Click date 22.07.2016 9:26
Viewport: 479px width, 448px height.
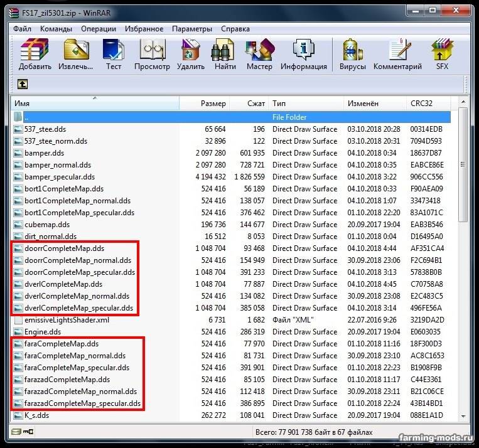372,320
